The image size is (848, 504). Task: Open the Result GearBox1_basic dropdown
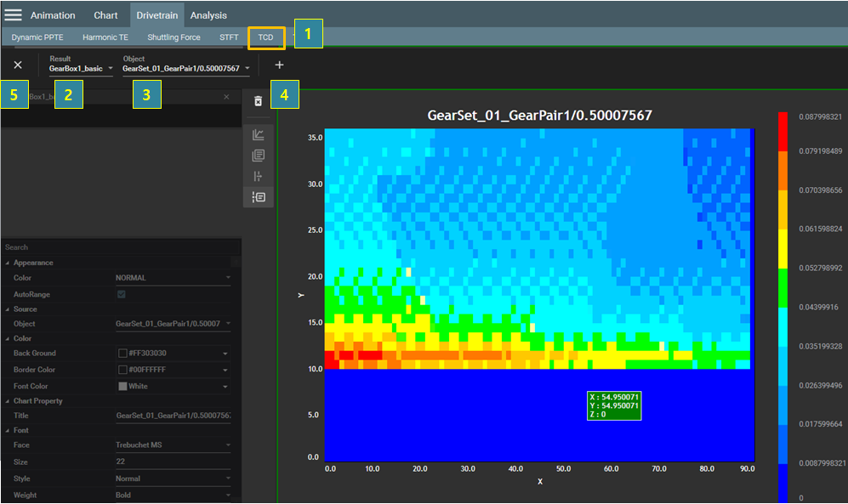coord(81,69)
